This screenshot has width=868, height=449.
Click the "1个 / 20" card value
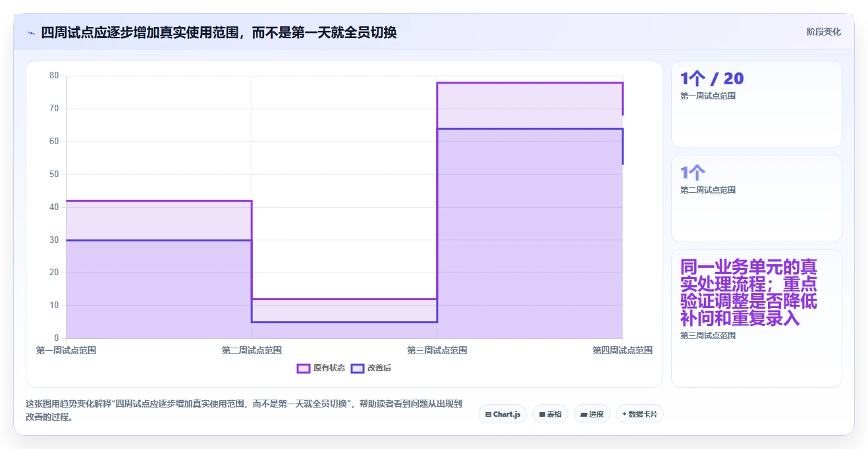(x=712, y=79)
